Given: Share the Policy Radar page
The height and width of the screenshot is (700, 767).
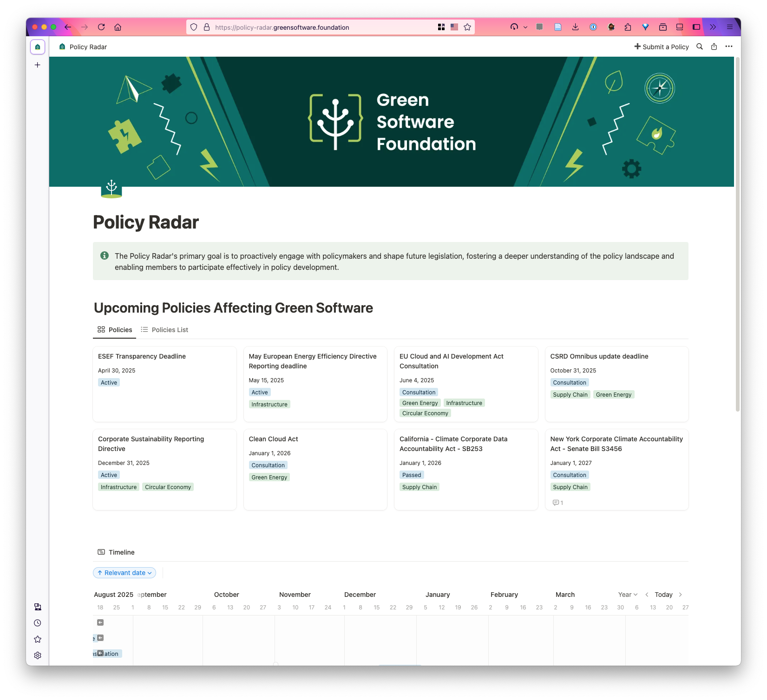Looking at the screenshot, I should pyautogui.click(x=714, y=46).
